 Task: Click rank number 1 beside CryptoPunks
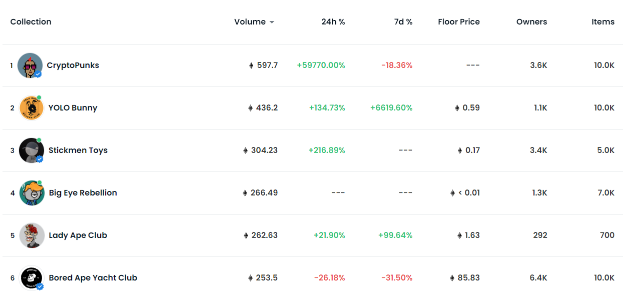click(x=12, y=65)
